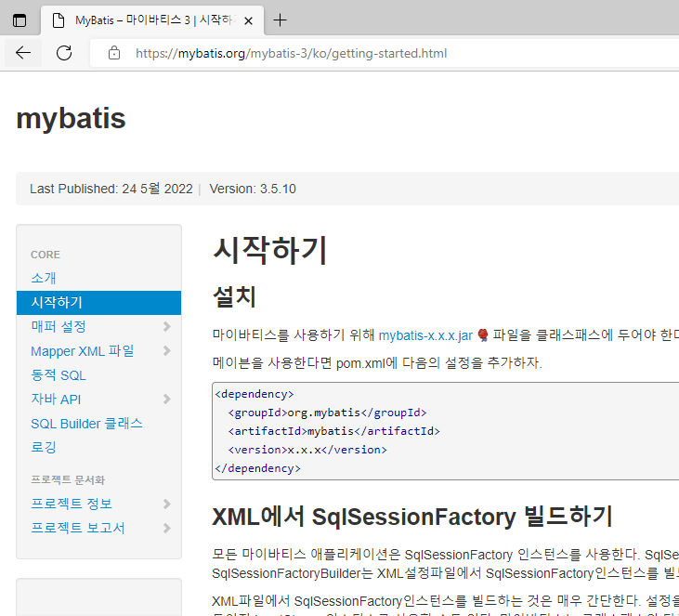The width and height of the screenshot is (679, 616).
Task: Open 로깅 sidebar link
Action: (x=44, y=447)
